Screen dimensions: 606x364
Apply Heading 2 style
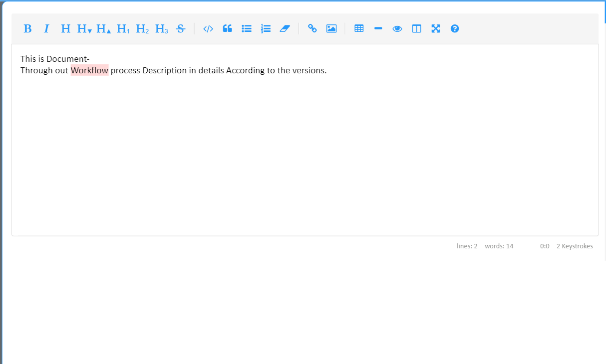pos(142,28)
